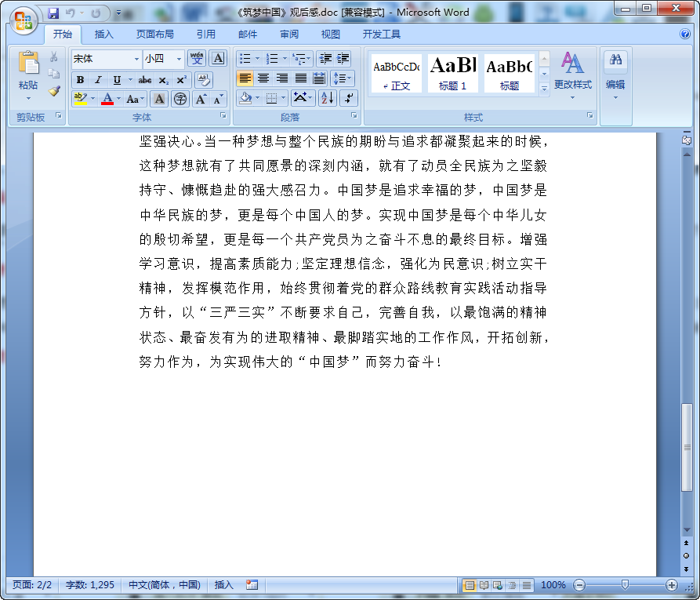700x600 pixels.
Task: Expand the font size dropdown list
Action: coord(178,60)
